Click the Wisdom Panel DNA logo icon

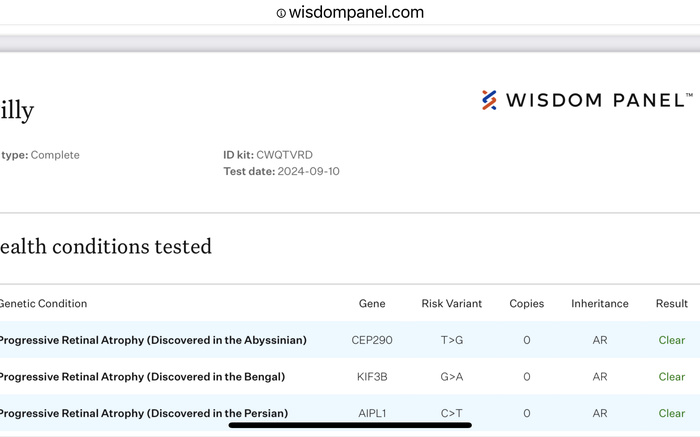(489, 100)
